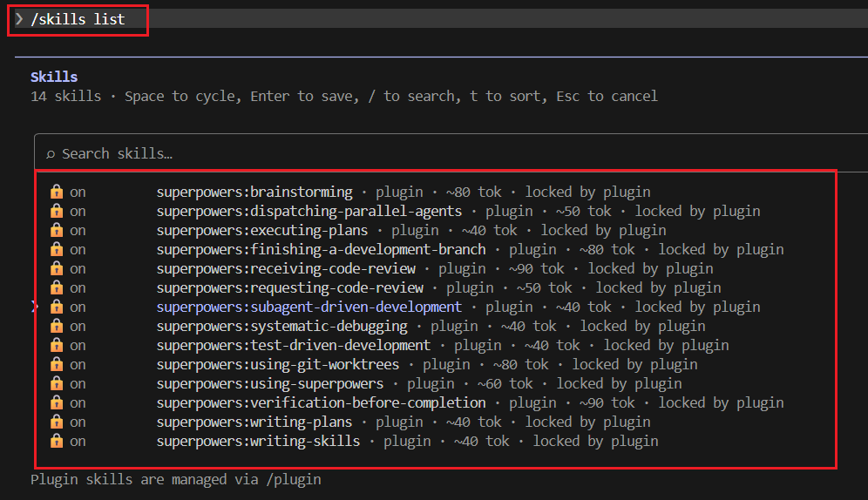
Task: Click lock icon for superpowers:subagent-driven-development
Action: (57, 307)
